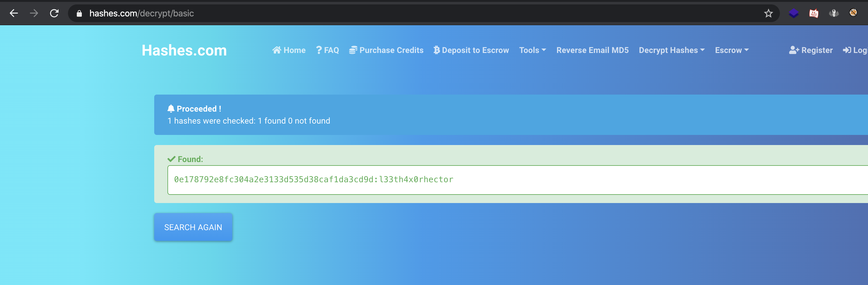Expand the Escrow dropdown menu
The width and height of the screenshot is (868, 285).
click(x=732, y=50)
